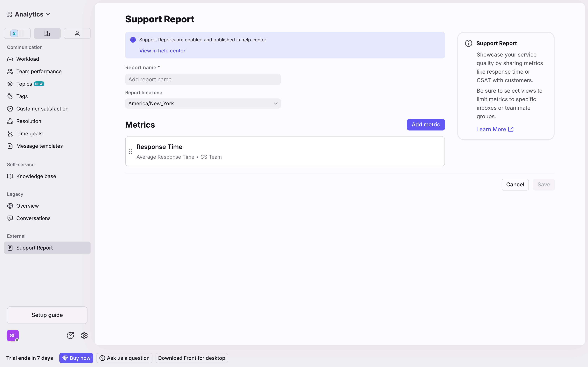Select the company building workspace tab
The width and height of the screenshot is (588, 367).
coord(47,33)
